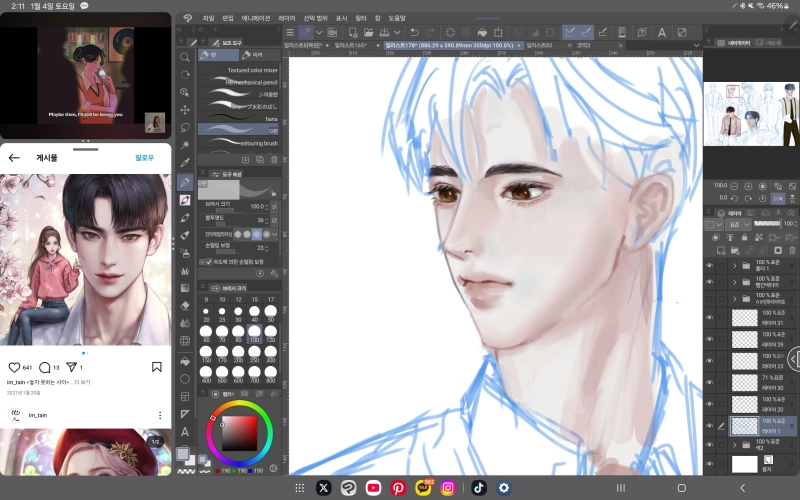This screenshot has width=800, height=500.
Task: Toggle the speed-based stabilization checkbox
Action: pos(205,261)
